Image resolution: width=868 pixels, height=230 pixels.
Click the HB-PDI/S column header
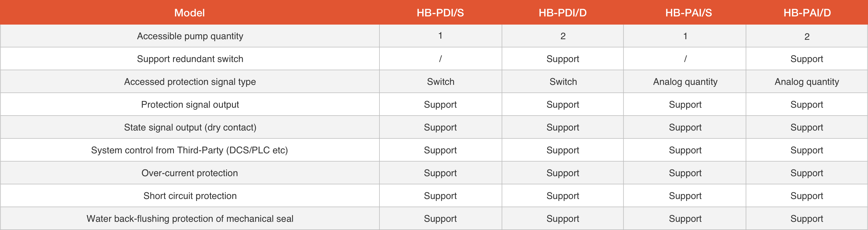440,13
